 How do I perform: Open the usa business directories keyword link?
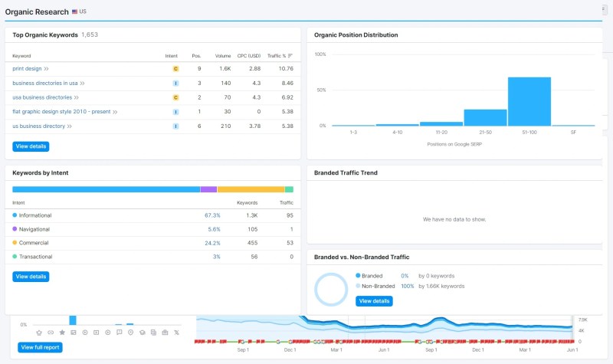pyautogui.click(x=42, y=97)
